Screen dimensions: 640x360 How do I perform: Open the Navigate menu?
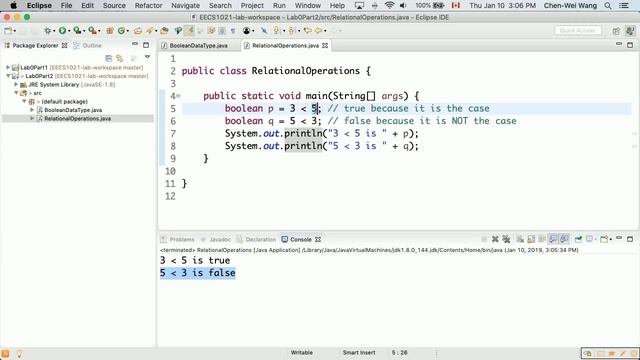click(185, 6)
